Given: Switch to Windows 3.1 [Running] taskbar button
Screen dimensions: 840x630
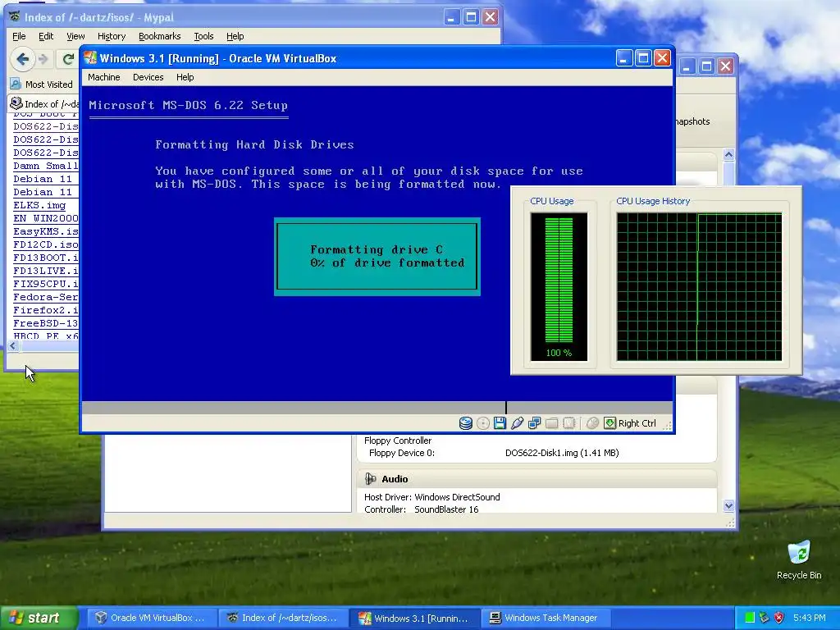Looking at the screenshot, I should pos(414,618).
